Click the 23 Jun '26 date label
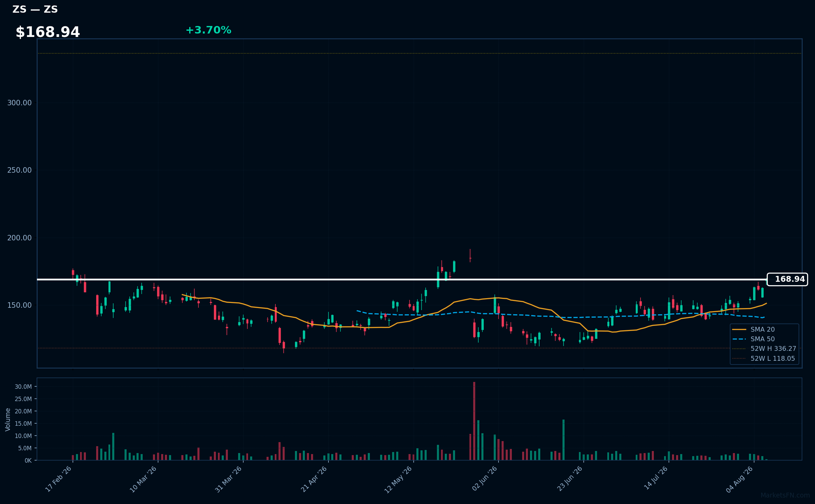The width and height of the screenshot is (815, 504). [x=569, y=479]
